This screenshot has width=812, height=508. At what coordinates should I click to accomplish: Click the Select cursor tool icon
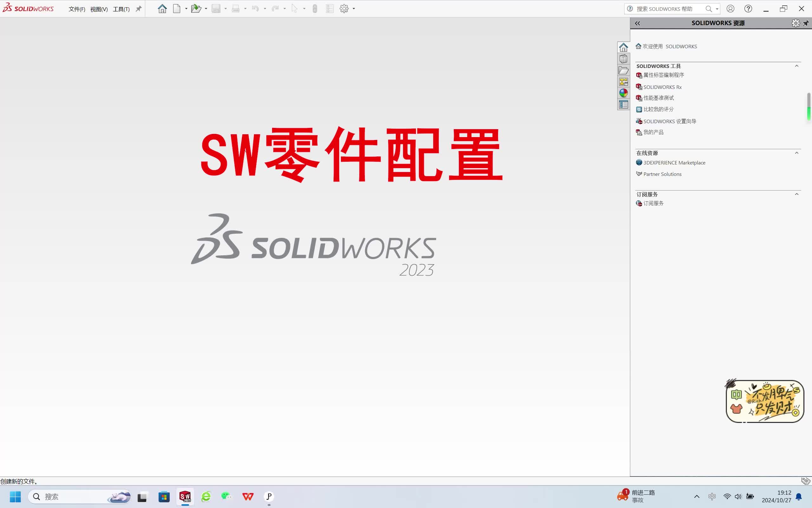pyautogui.click(x=295, y=9)
